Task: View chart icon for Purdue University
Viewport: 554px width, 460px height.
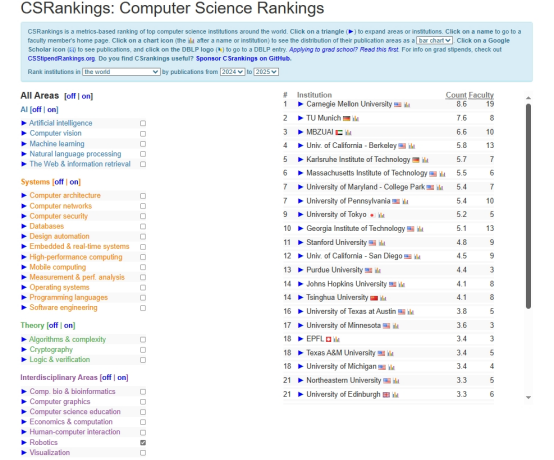Action: [x=378, y=271]
